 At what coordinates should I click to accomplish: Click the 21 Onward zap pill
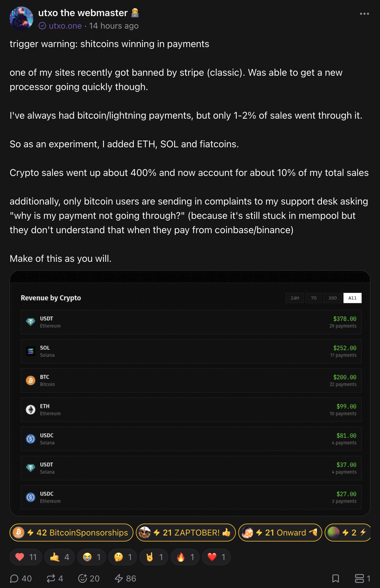click(x=280, y=533)
